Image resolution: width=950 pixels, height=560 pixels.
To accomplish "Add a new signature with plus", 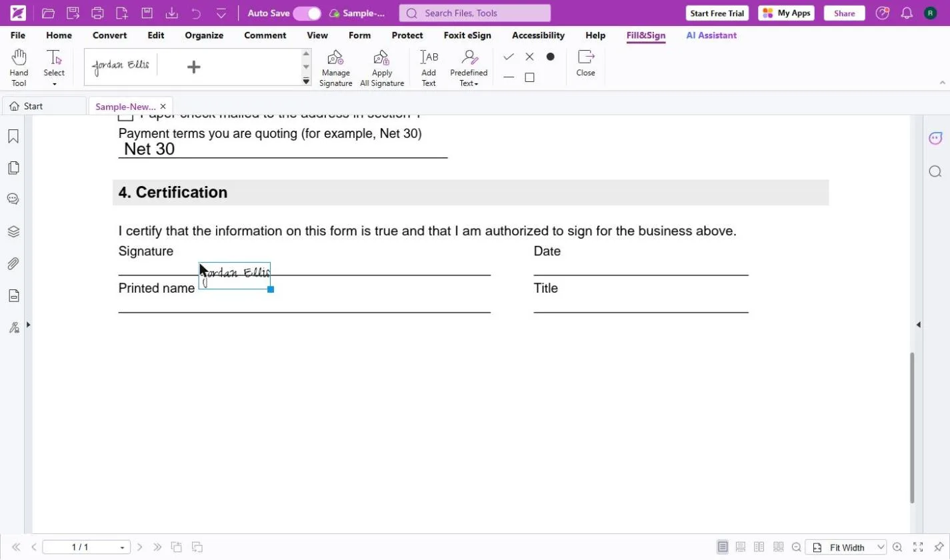I will (193, 67).
